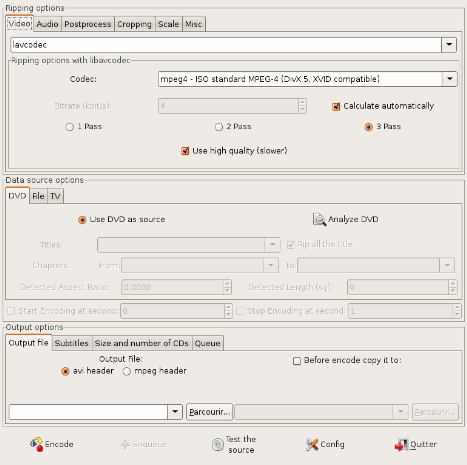
Task: Enable Before encode copy it to checkbox
Action: point(297,361)
